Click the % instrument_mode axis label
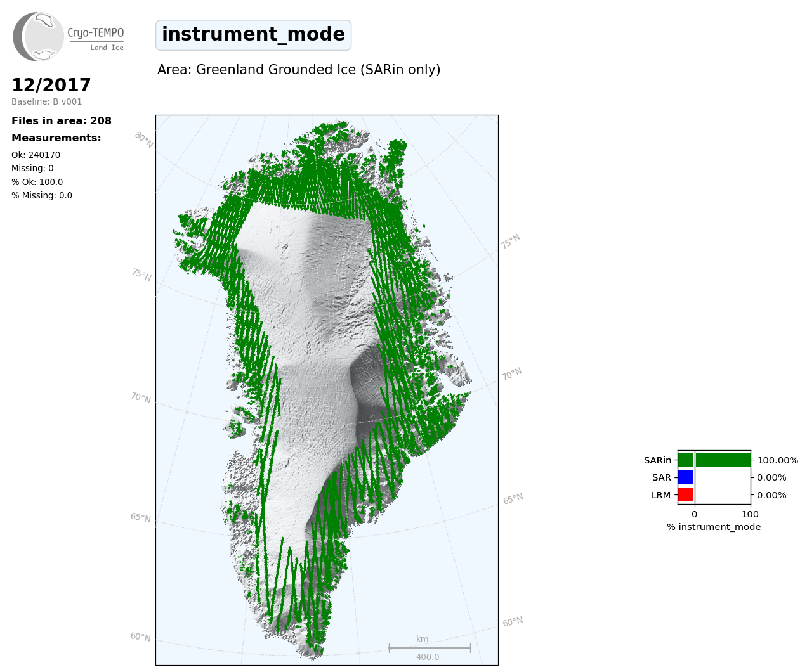This screenshot has width=807, height=672. (x=714, y=527)
